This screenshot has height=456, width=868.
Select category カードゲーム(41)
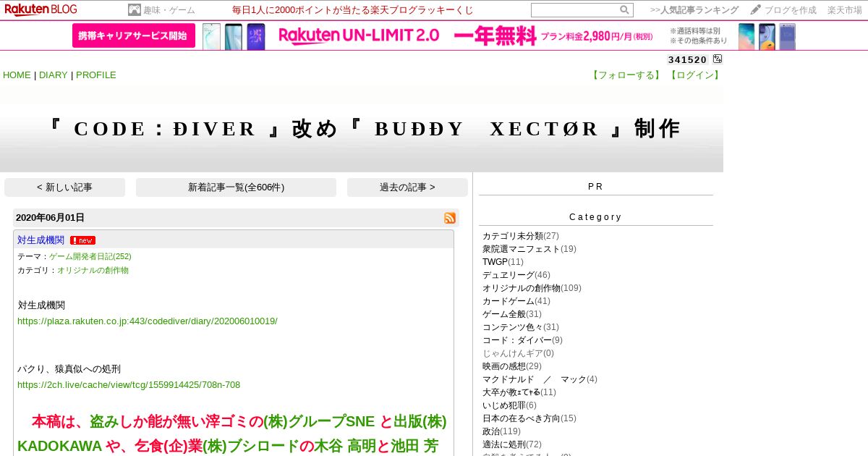coord(516,301)
